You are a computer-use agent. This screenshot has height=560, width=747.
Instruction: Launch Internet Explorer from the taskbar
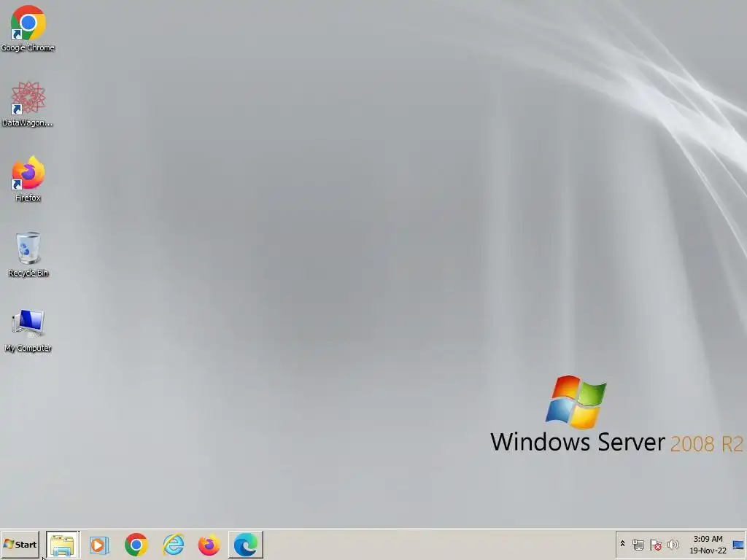coord(173,544)
